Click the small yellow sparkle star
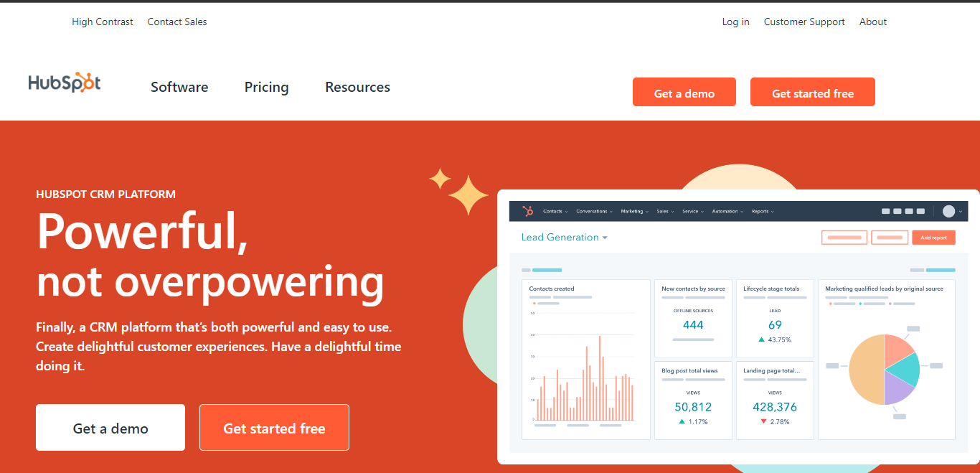The image size is (980, 473). tap(440, 178)
